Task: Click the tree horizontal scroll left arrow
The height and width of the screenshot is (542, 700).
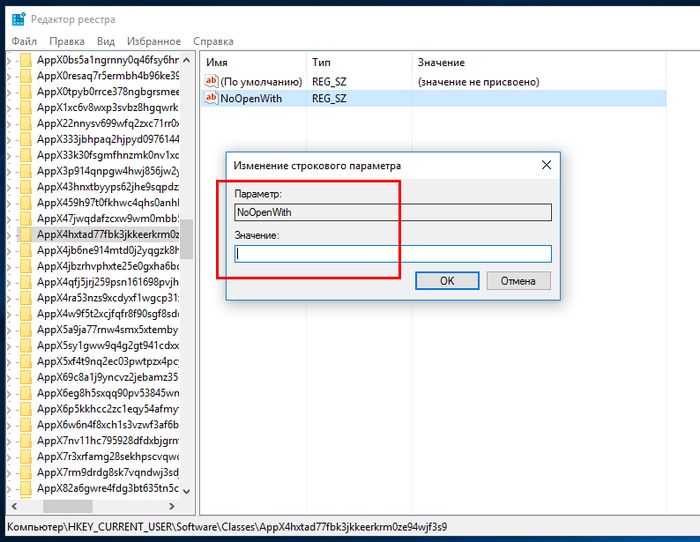Action: pos(14,506)
